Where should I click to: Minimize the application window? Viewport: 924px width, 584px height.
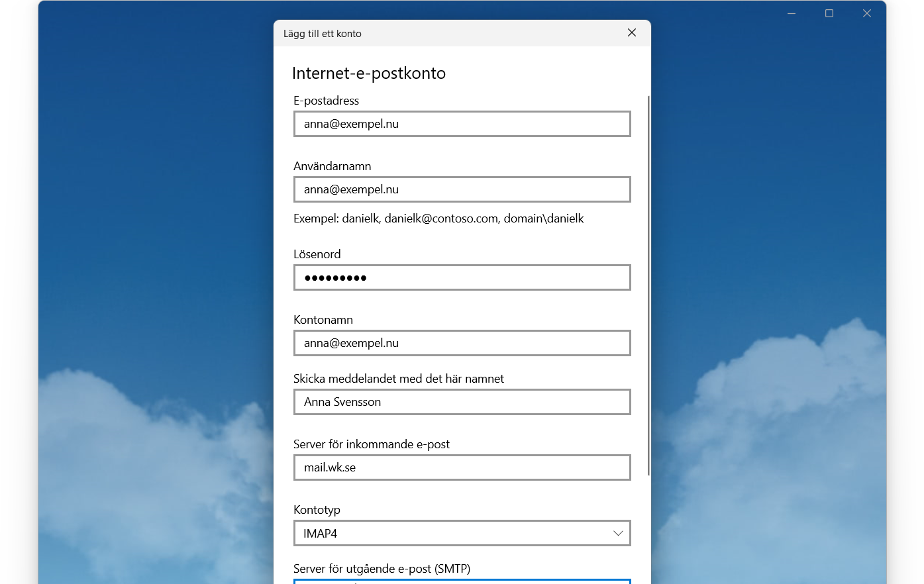point(791,13)
